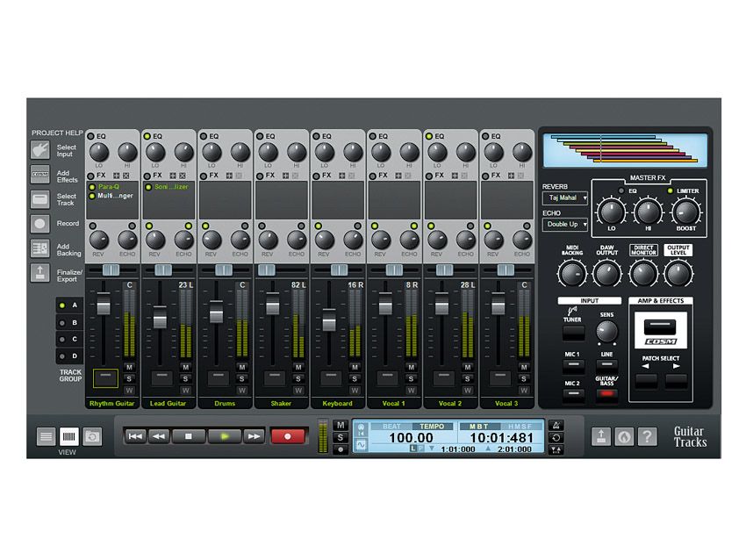Click Output Level button
Viewport: 746px width, 560px height.
pos(678,250)
